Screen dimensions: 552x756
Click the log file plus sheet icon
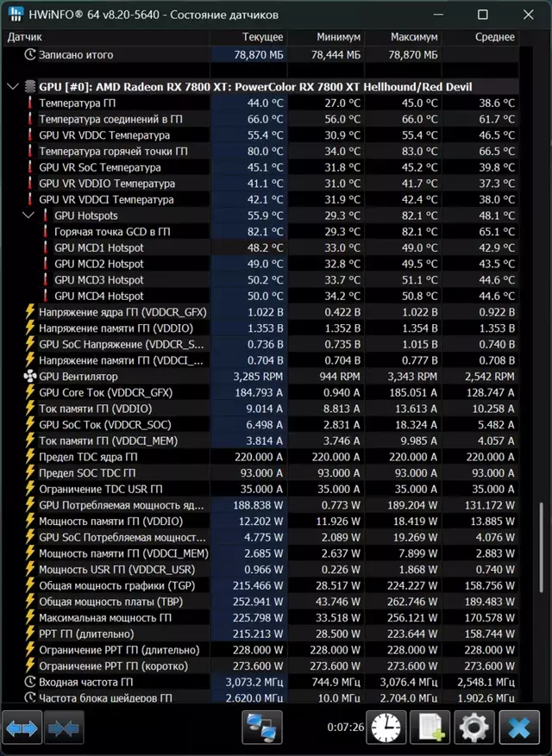click(x=430, y=728)
